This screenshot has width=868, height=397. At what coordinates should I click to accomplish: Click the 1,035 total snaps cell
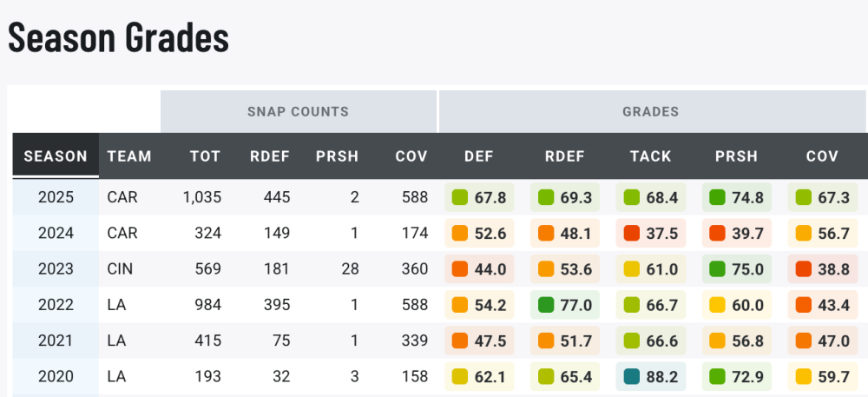202,197
